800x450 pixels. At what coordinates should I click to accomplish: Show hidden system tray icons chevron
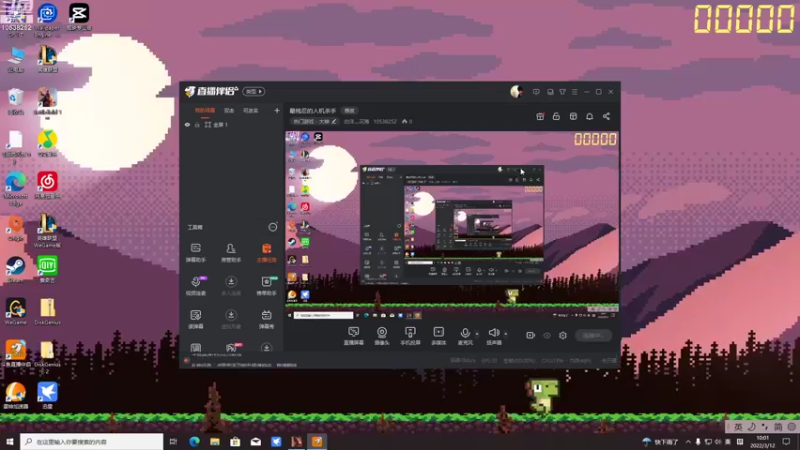[688, 441]
